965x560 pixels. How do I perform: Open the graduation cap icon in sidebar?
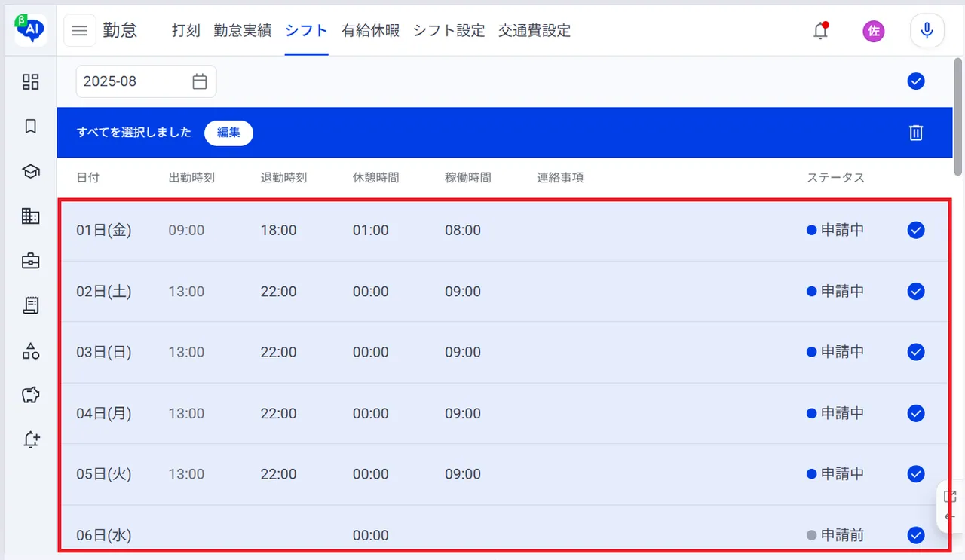click(x=30, y=171)
